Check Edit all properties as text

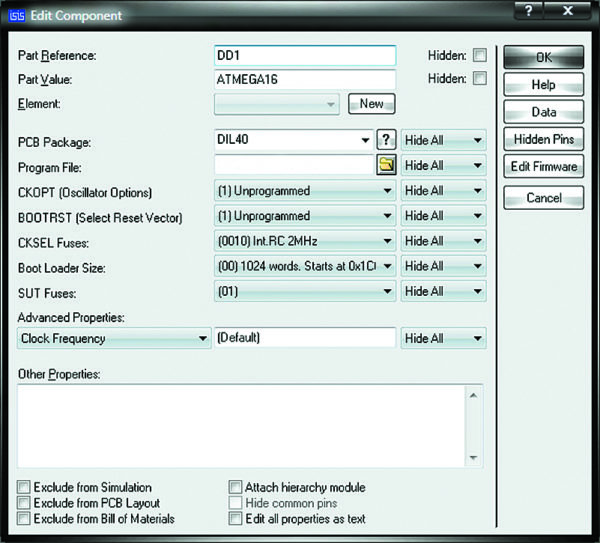[x=235, y=519]
